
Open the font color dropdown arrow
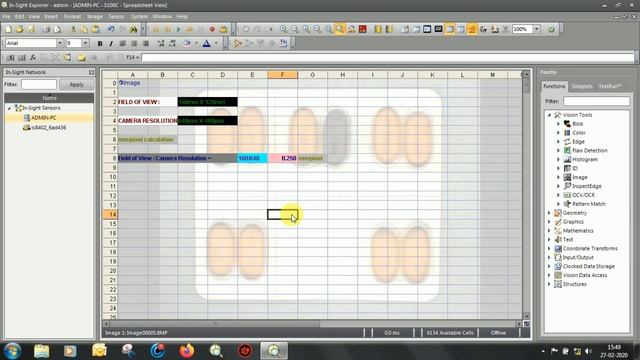(216, 43)
